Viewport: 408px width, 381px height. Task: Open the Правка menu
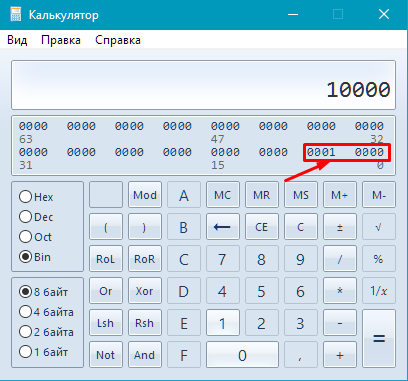click(x=61, y=40)
